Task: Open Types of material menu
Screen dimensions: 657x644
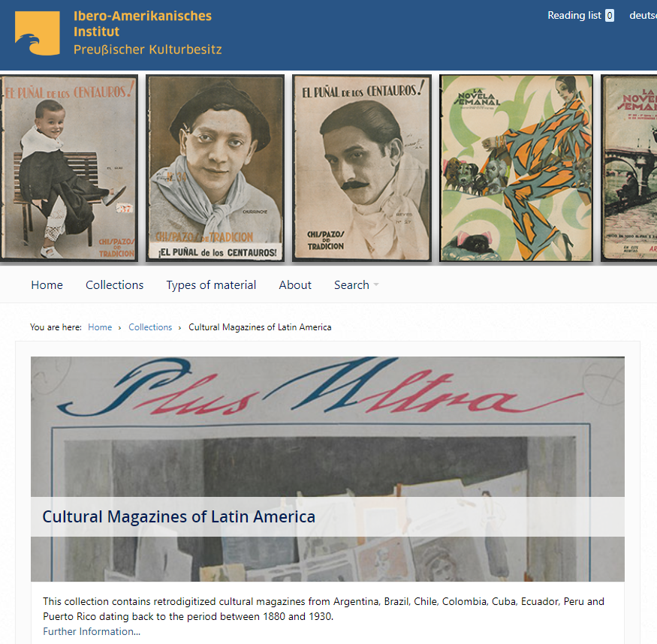Action: pos(211,284)
